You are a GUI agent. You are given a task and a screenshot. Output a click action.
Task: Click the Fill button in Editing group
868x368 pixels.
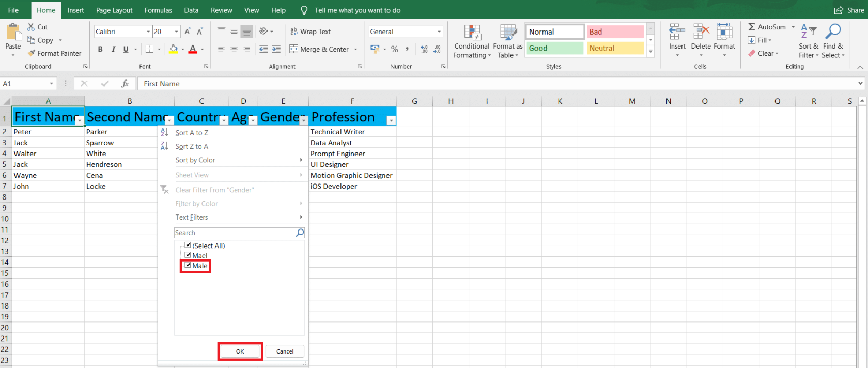[760, 40]
